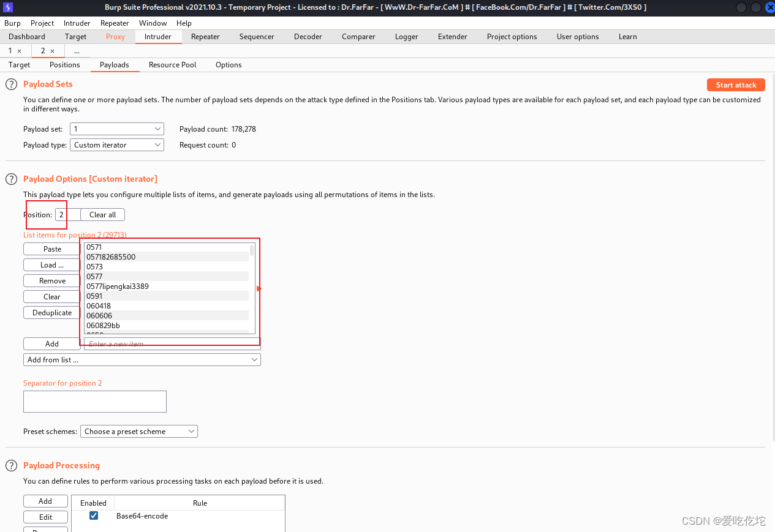This screenshot has width=775, height=532.
Task: Switch to the top-level Target tab
Action: 75,37
